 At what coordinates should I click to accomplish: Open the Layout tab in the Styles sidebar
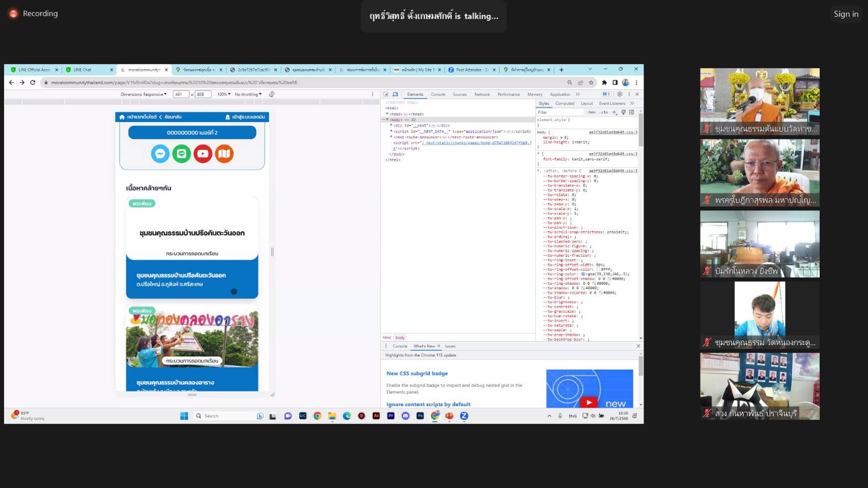[587, 103]
